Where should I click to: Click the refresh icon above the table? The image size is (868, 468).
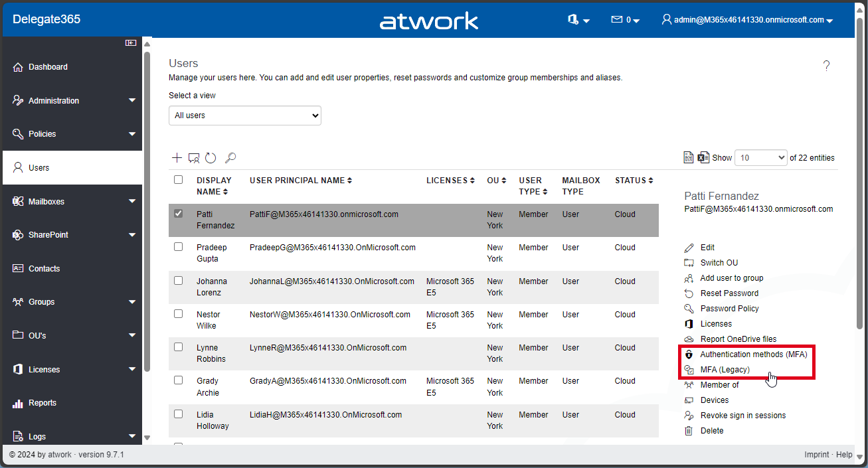coord(211,158)
